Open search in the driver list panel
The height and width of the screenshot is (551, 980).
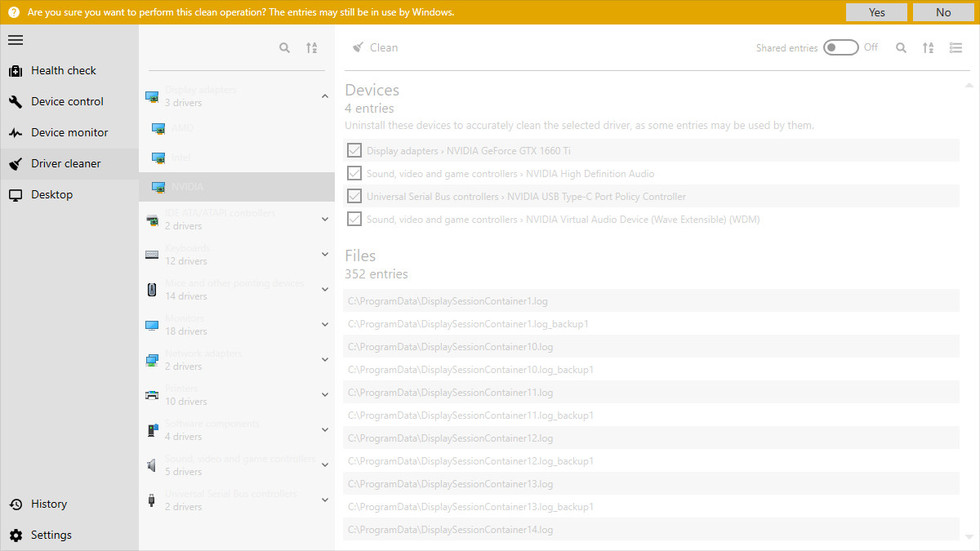[284, 47]
